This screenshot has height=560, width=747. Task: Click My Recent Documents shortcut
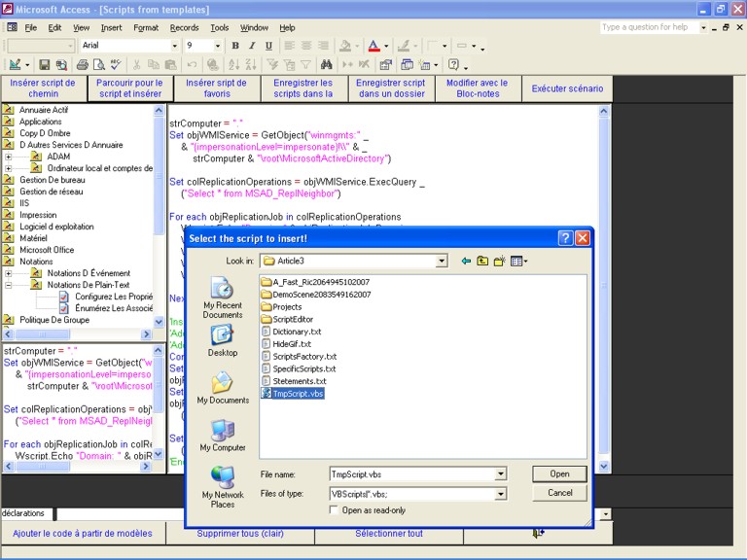[x=223, y=297]
